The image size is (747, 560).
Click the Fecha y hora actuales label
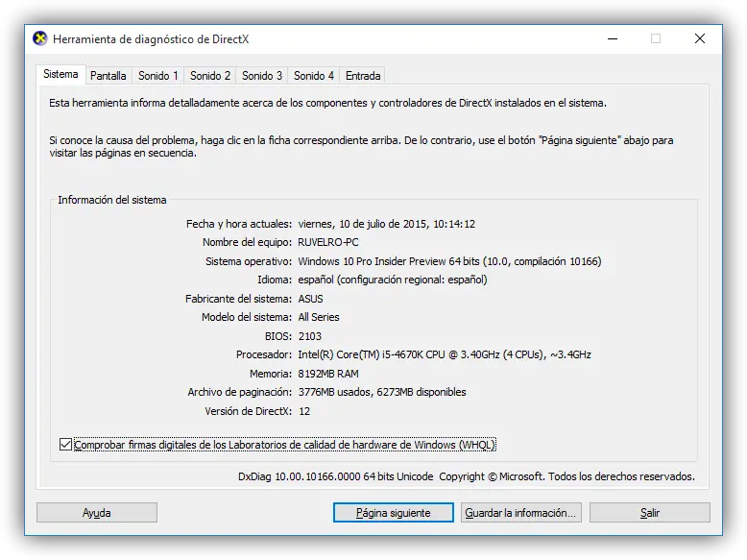coord(239,224)
